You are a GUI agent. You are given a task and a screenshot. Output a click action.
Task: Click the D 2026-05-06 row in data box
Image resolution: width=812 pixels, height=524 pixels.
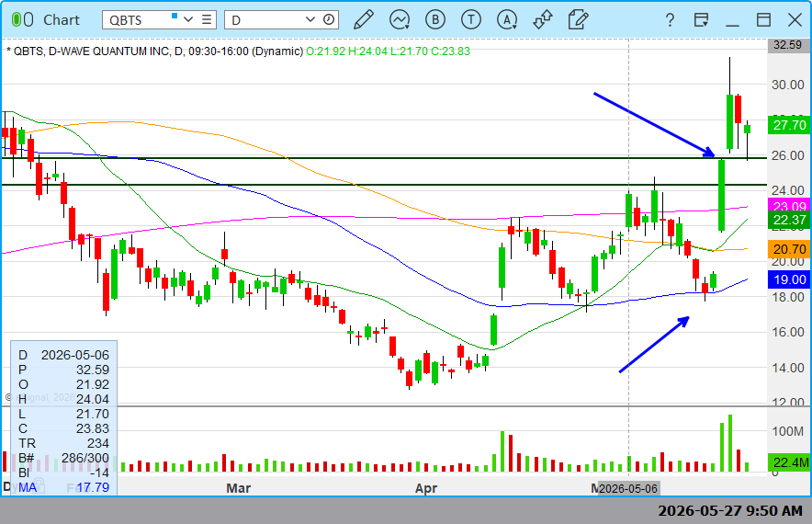pyautogui.click(x=63, y=355)
